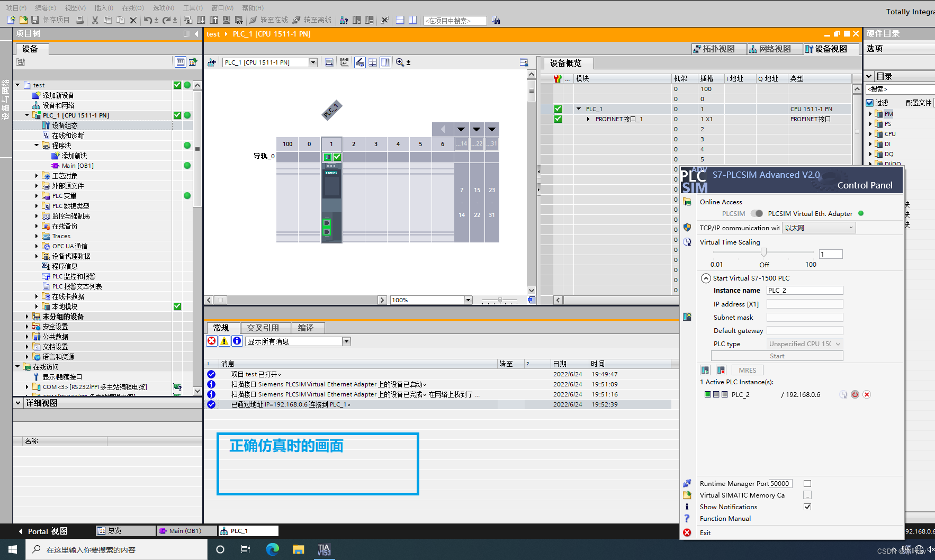The width and height of the screenshot is (935, 560).
Task: Toggle the warning messages filter icon
Action: tap(224, 341)
